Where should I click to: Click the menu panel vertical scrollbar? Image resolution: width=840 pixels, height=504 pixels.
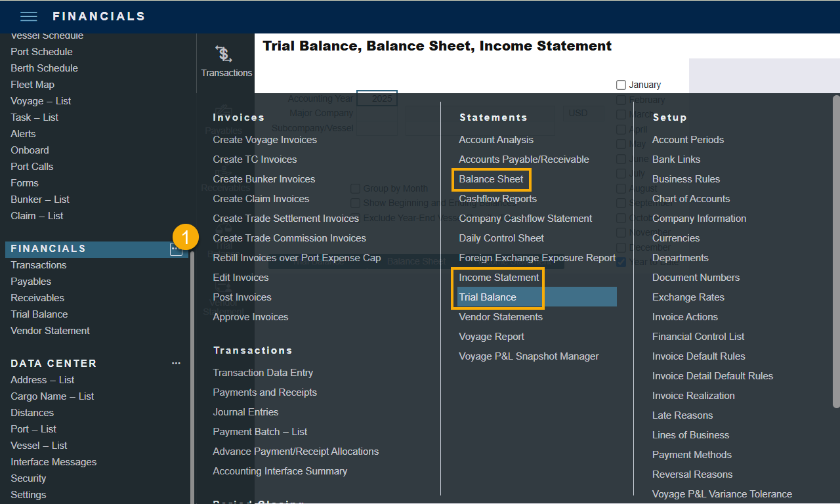(x=835, y=249)
